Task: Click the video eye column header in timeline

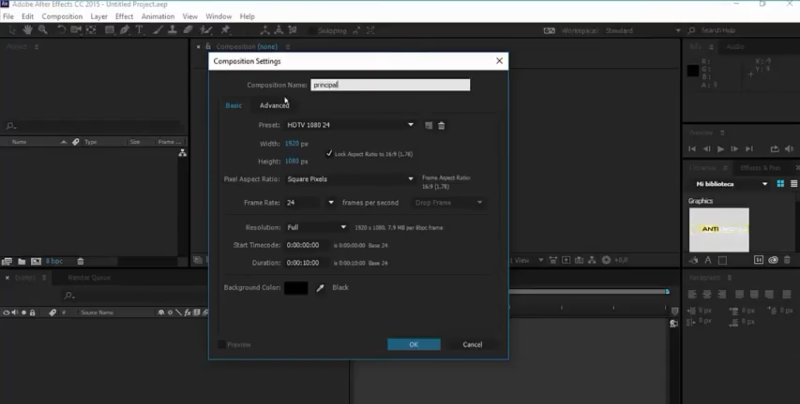Action: (6, 313)
